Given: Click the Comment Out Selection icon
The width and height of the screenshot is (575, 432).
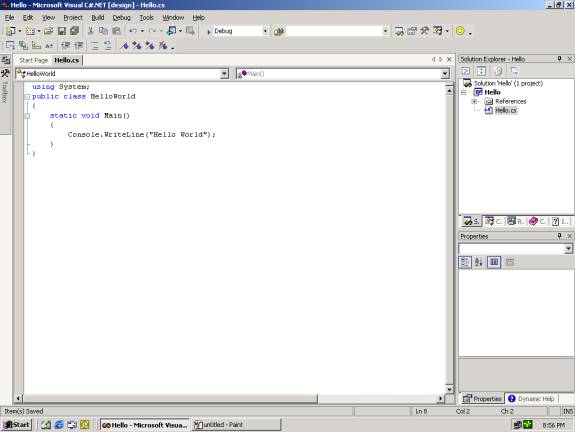Looking at the screenshot, I should [x=95, y=45].
